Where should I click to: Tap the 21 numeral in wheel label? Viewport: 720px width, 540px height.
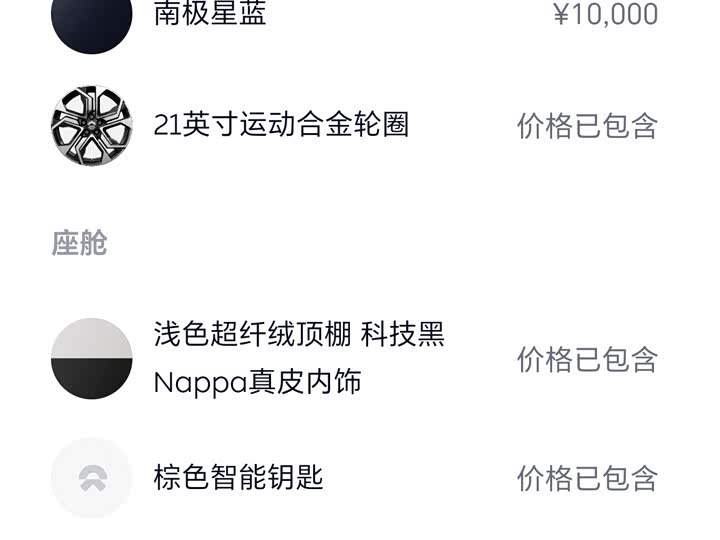coord(168,125)
